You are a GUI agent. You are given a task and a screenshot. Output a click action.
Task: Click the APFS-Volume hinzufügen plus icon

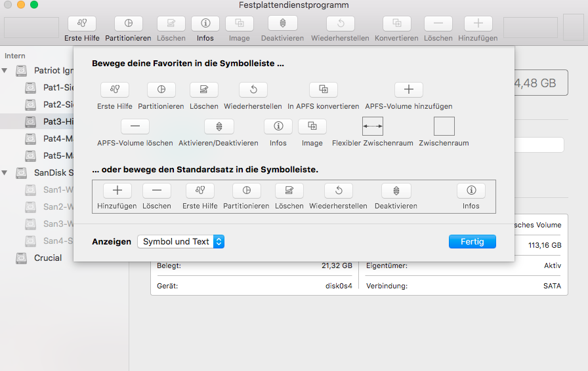(408, 90)
